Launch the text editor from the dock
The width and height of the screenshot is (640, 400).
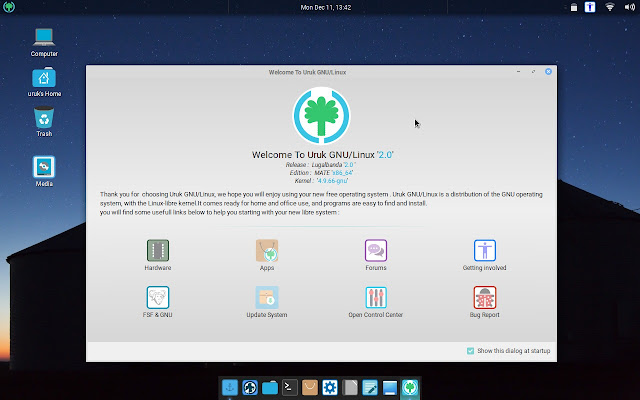click(370, 387)
